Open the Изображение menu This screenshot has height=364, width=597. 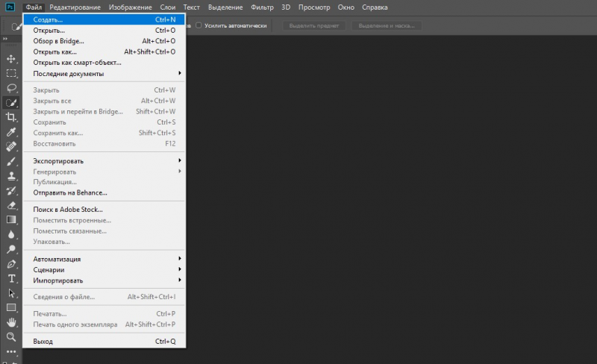pyautogui.click(x=130, y=7)
